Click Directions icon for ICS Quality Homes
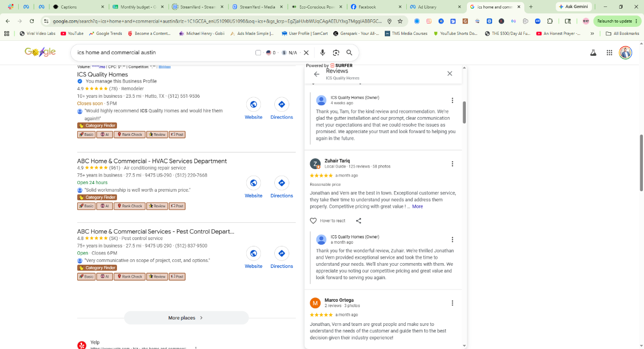The height and width of the screenshot is (349, 644). click(x=281, y=105)
